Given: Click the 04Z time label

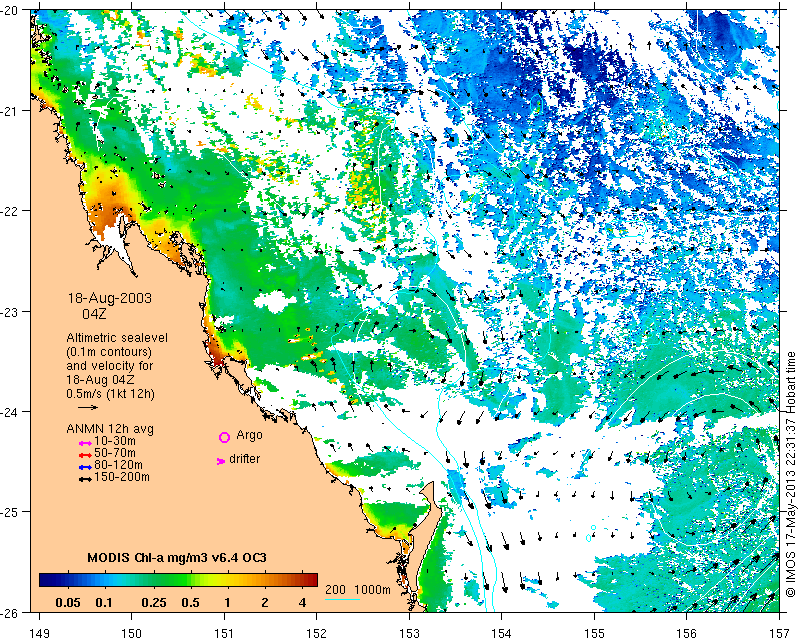Looking at the screenshot, I should tap(94, 314).
